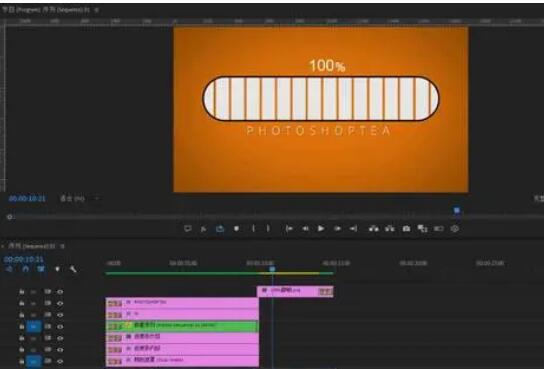Viewport: 544px width, 369px height.
Task: Play the sequence in Program monitor
Action: click(x=321, y=229)
